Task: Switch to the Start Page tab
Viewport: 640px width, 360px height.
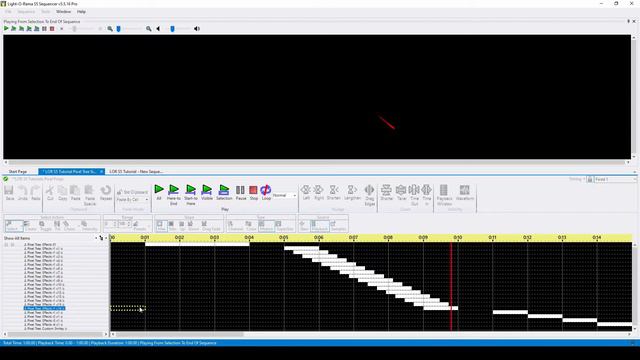Action: click(18, 171)
